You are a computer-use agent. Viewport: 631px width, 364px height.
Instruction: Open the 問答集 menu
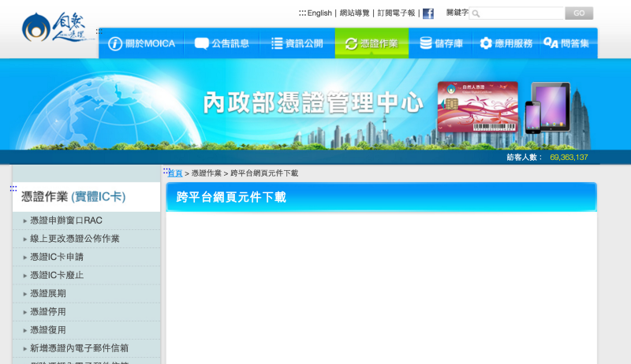click(568, 43)
